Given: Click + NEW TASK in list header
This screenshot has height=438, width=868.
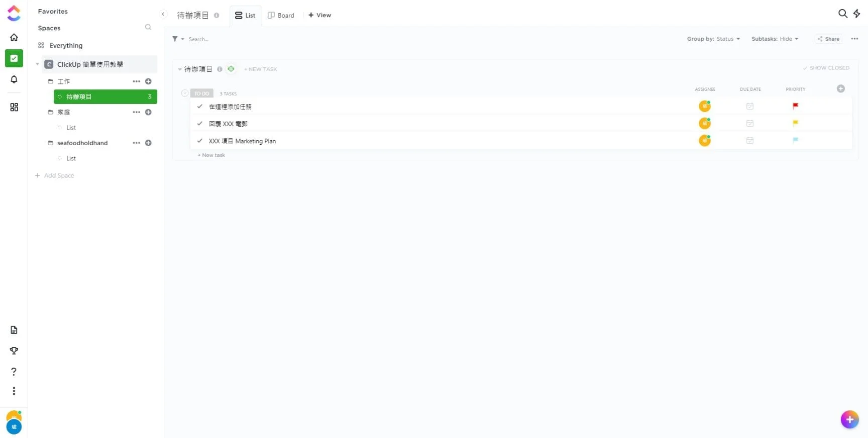Looking at the screenshot, I should point(260,69).
